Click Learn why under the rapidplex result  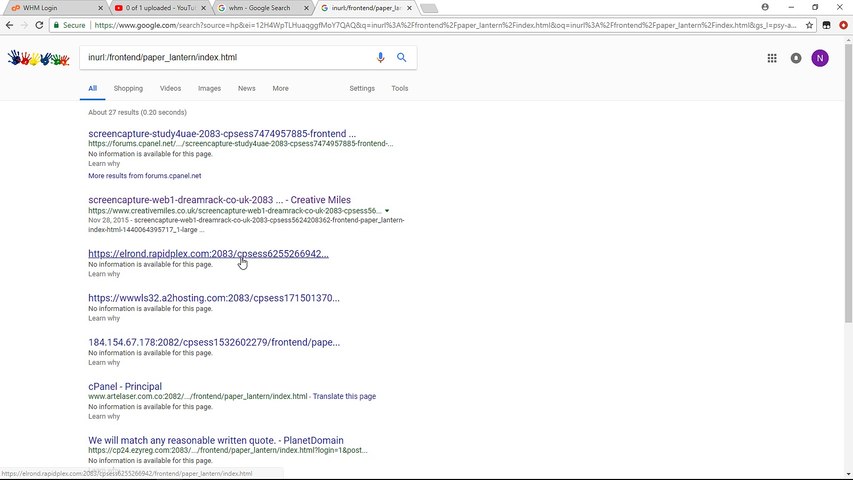tap(104, 274)
